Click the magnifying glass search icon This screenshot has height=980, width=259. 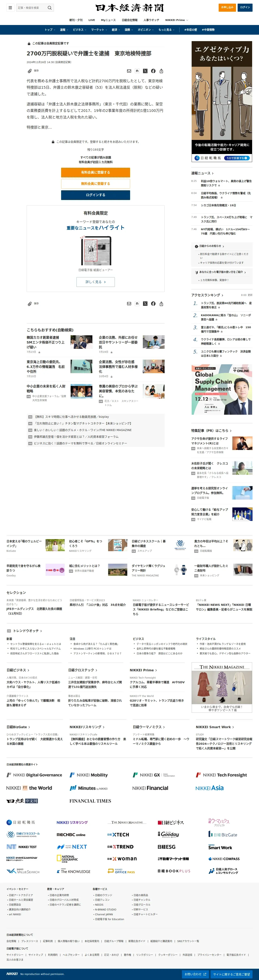pos(49,8)
